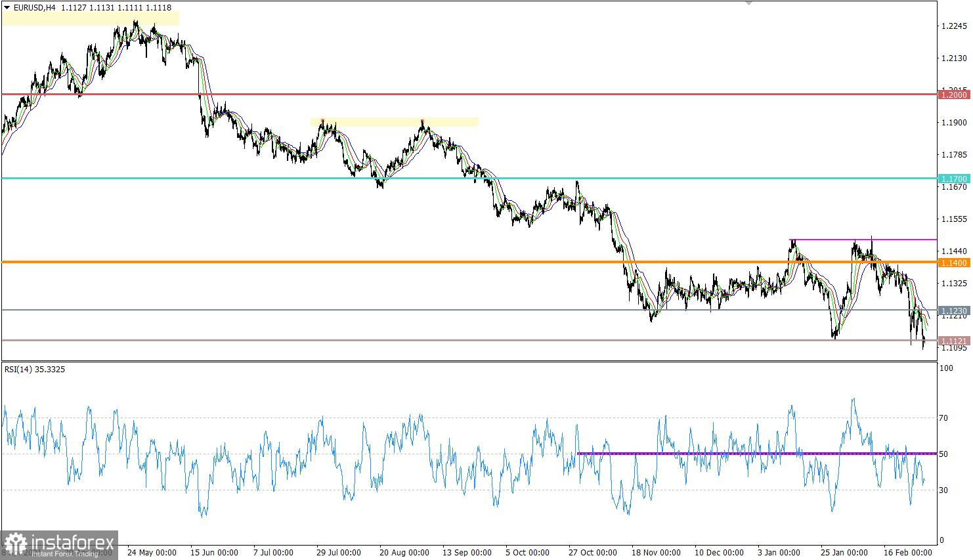This screenshot has width=973, height=560.
Task: Click the 3 Jan 00:00 date label
Action: (x=779, y=552)
